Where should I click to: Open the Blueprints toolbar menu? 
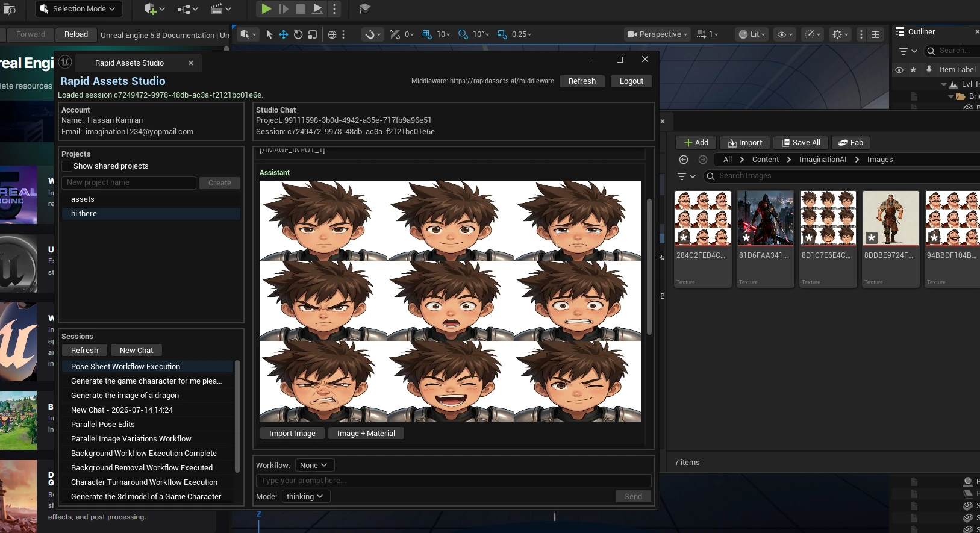pos(187,9)
